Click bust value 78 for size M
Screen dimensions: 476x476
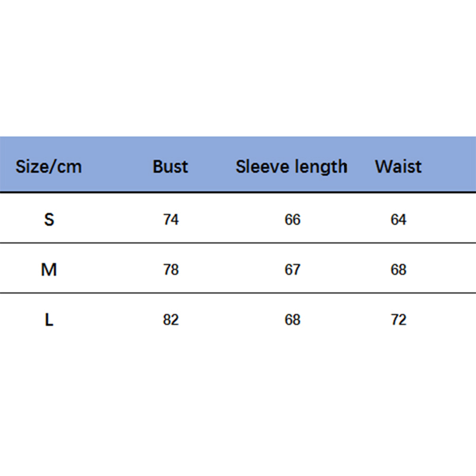coord(171,270)
